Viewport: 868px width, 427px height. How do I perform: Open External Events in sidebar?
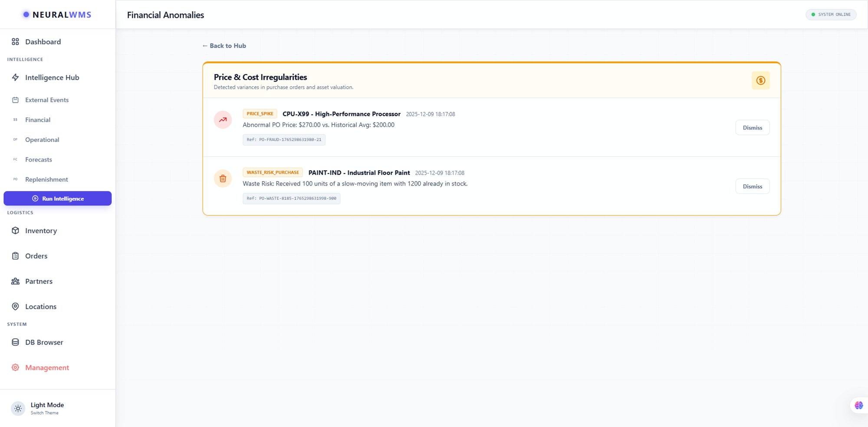pyautogui.click(x=47, y=100)
